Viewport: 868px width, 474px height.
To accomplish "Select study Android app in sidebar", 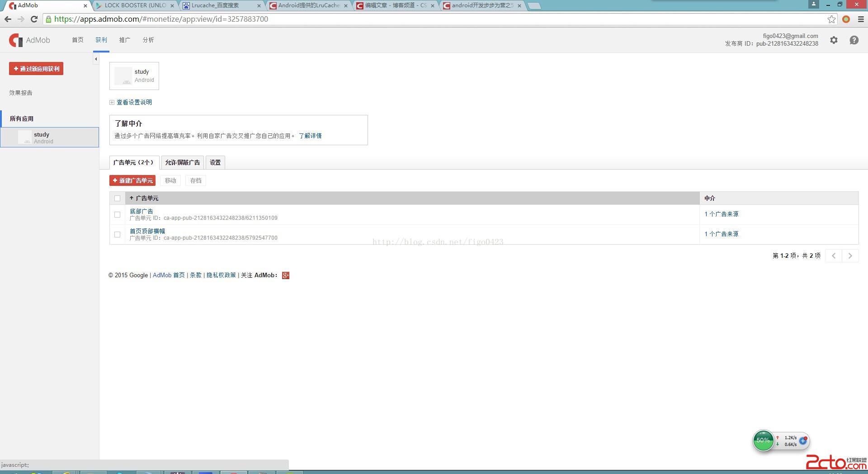I will [x=50, y=137].
